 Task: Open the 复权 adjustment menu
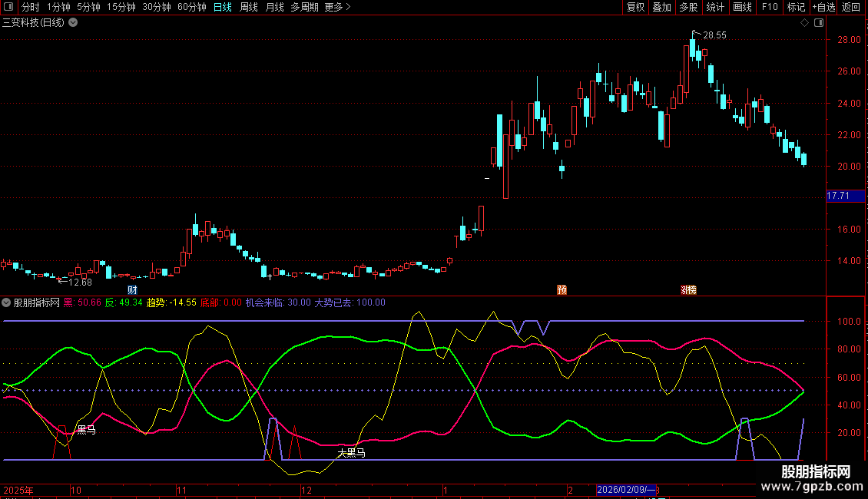pos(635,7)
